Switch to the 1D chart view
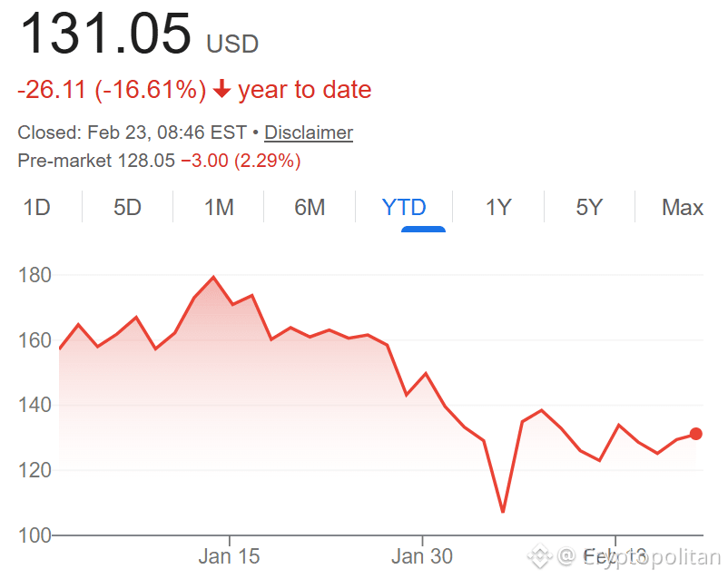Image resolution: width=728 pixels, height=579 pixels. pos(37,207)
